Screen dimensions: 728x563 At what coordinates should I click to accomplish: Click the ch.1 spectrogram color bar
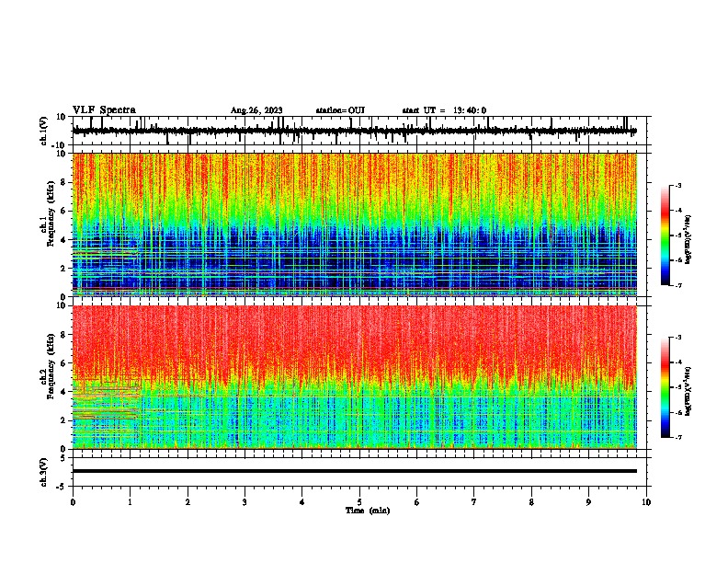(x=665, y=236)
